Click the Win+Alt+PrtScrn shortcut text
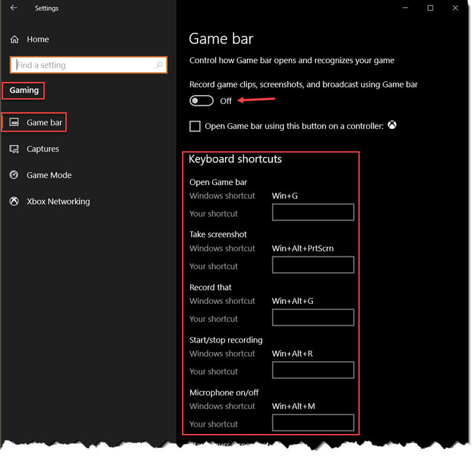Screen dimensions: 476x459 point(303,249)
